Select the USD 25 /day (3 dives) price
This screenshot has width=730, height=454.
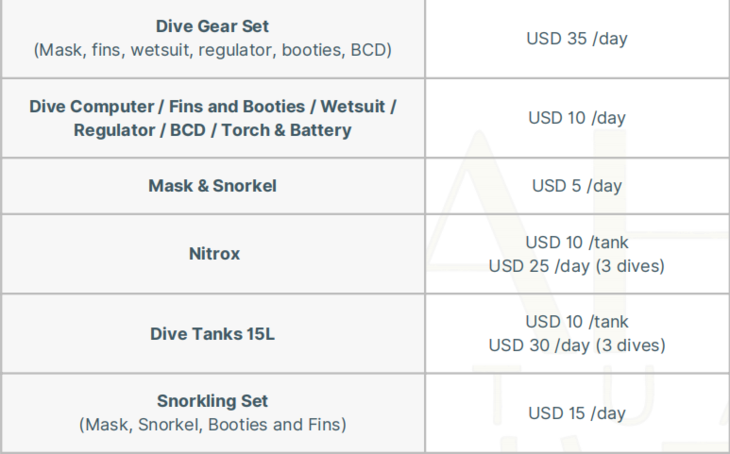point(577,266)
